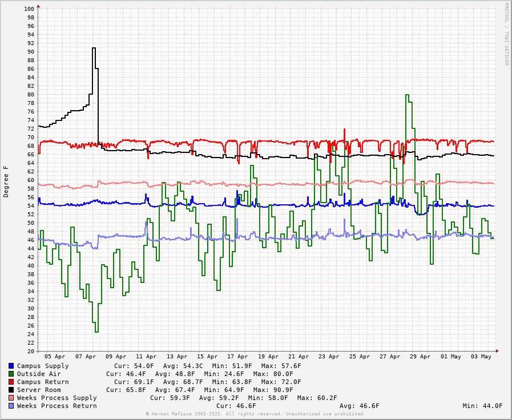Viewport: 512px width, 420px height.
Task: Click the red Campus Return legend swatch
Action: (11, 382)
